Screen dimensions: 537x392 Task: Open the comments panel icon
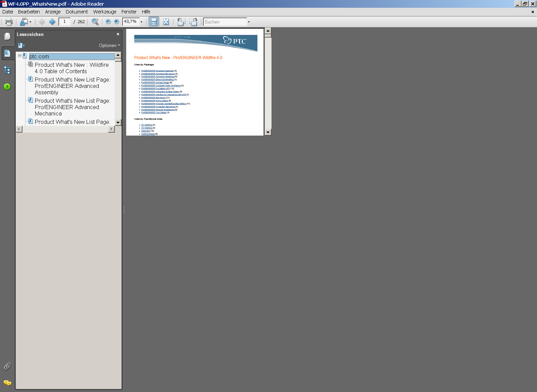(7, 383)
